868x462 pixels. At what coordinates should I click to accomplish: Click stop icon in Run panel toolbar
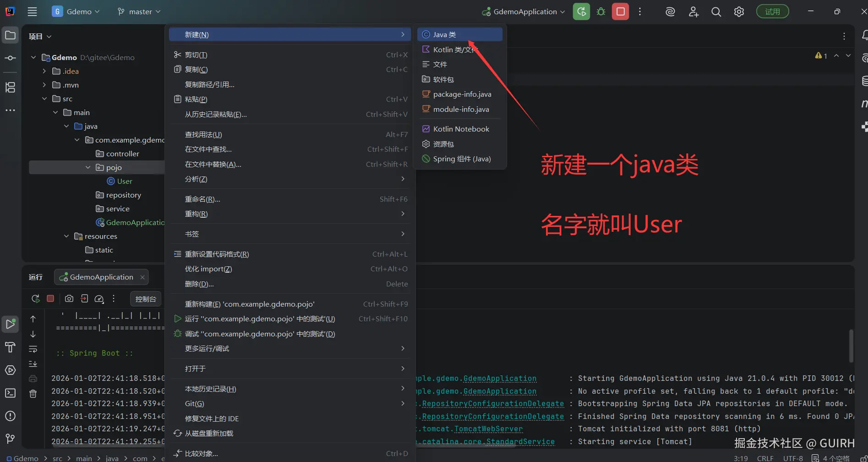click(x=50, y=299)
